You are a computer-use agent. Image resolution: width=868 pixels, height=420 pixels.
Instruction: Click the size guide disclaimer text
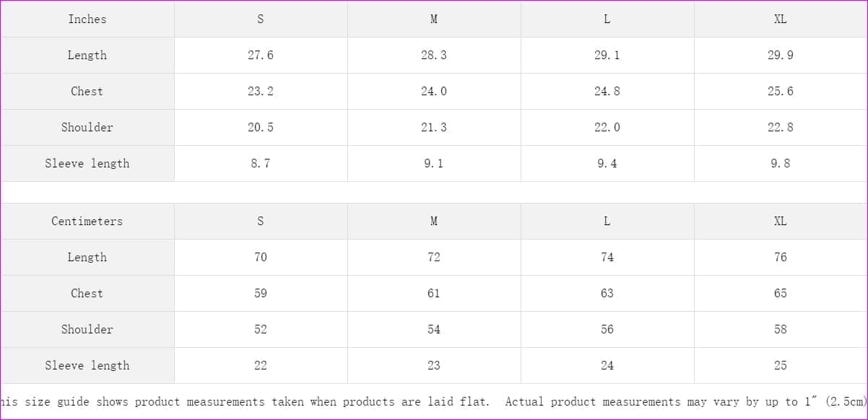[x=433, y=402]
